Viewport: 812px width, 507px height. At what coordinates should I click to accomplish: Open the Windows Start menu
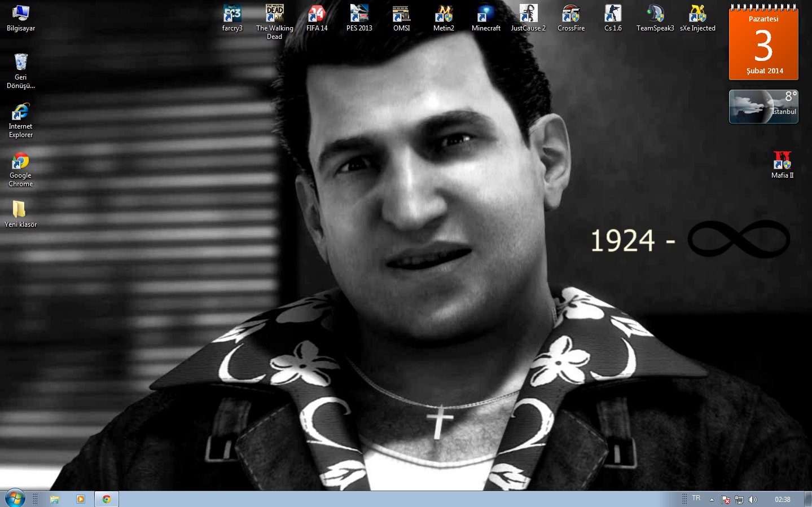[x=15, y=499]
